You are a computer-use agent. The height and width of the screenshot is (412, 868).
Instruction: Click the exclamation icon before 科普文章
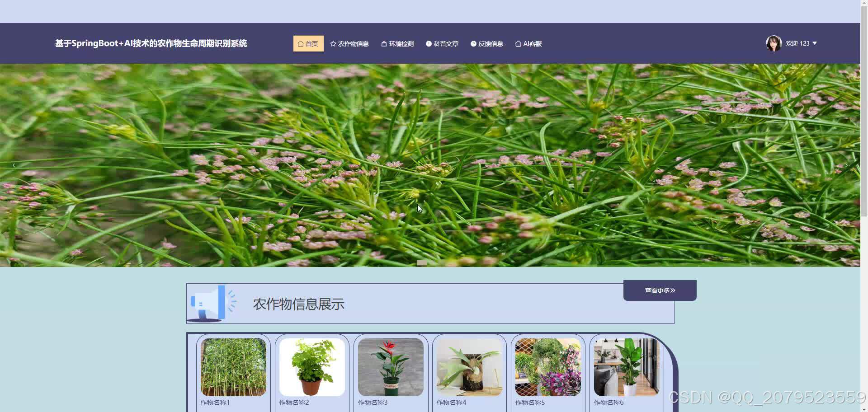(x=428, y=43)
